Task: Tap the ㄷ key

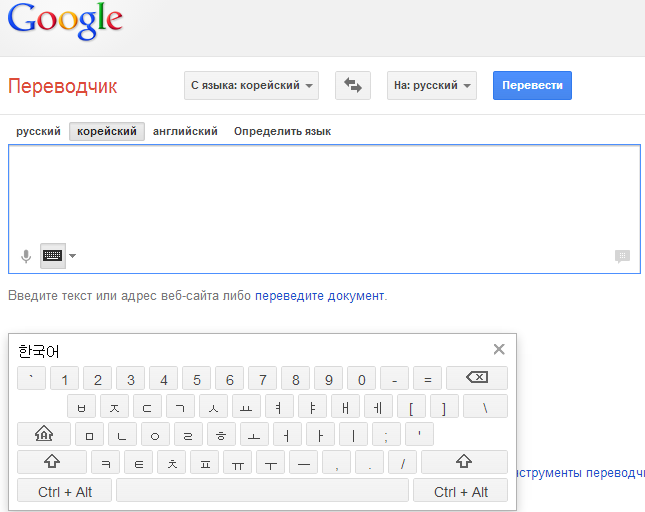Action: [147, 406]
